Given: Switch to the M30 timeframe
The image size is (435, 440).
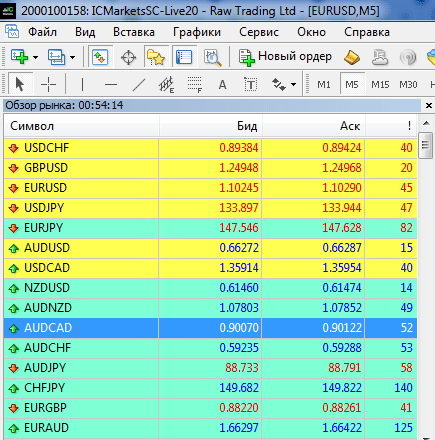Looking at the screenshot, I should (408, 85).
